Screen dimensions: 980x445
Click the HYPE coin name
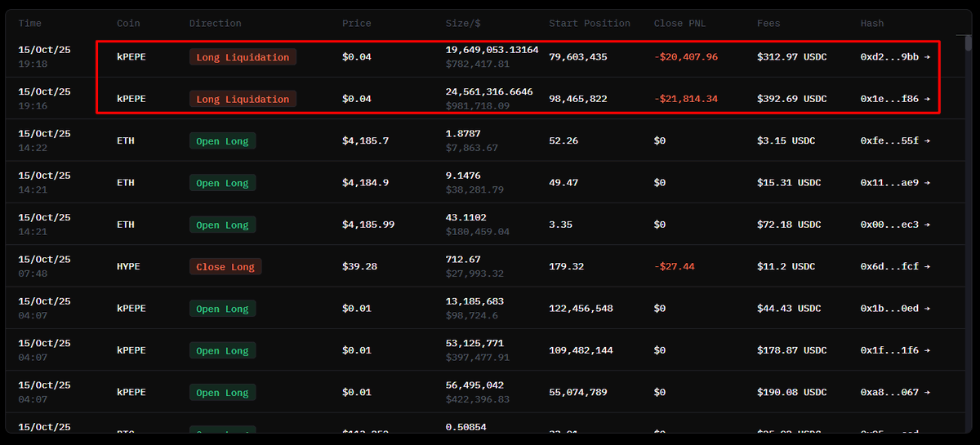click(x=129, y=266)
